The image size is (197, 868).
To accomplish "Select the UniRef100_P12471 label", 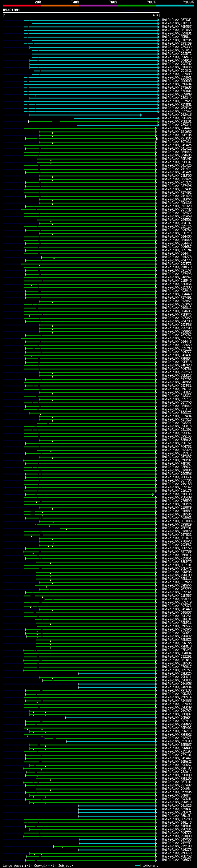I will tap(177, 737).
